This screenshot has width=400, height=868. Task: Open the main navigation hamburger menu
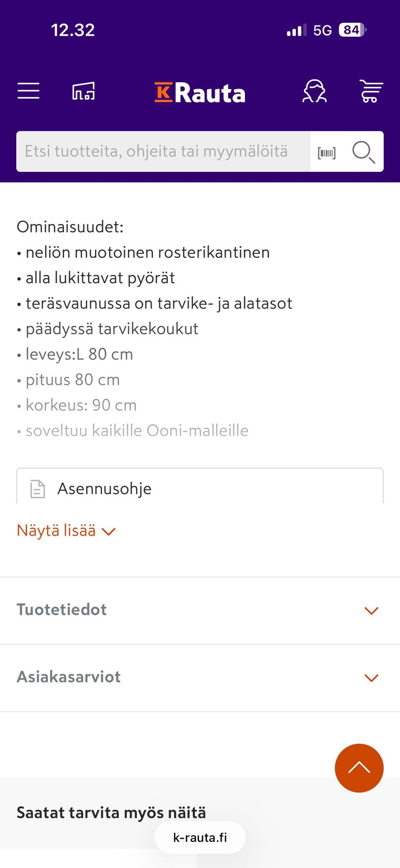click(28, 91)
